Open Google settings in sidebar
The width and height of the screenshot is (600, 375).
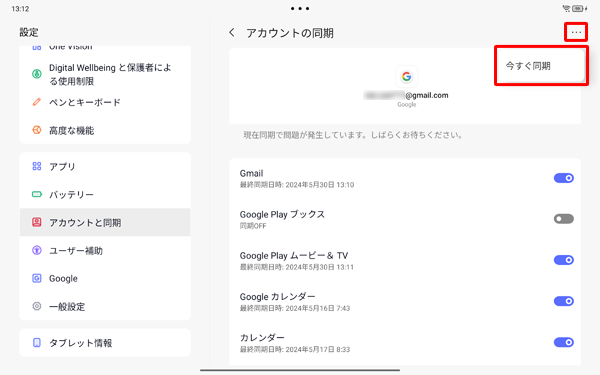tap(105, 279)
